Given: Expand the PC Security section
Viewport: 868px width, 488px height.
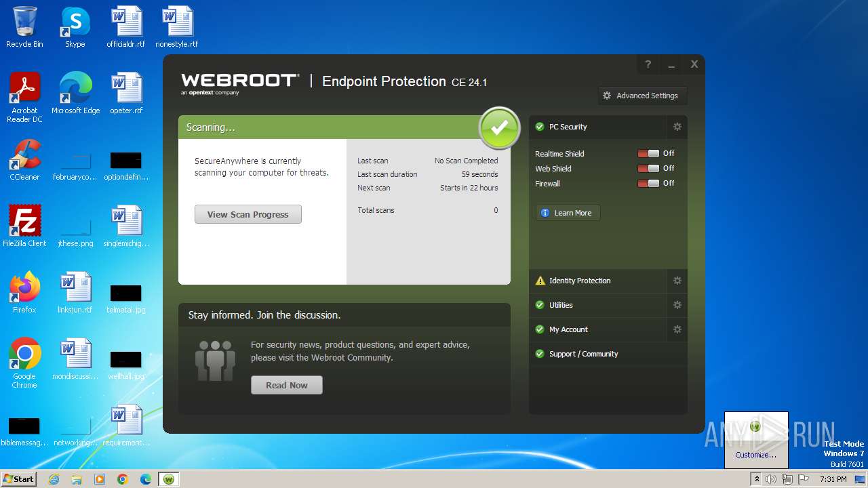Looking at the screenshot, I should [x=599, y=127].
